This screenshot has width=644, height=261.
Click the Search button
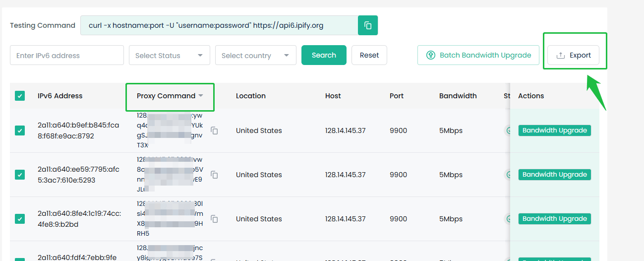tap(324, 55)
